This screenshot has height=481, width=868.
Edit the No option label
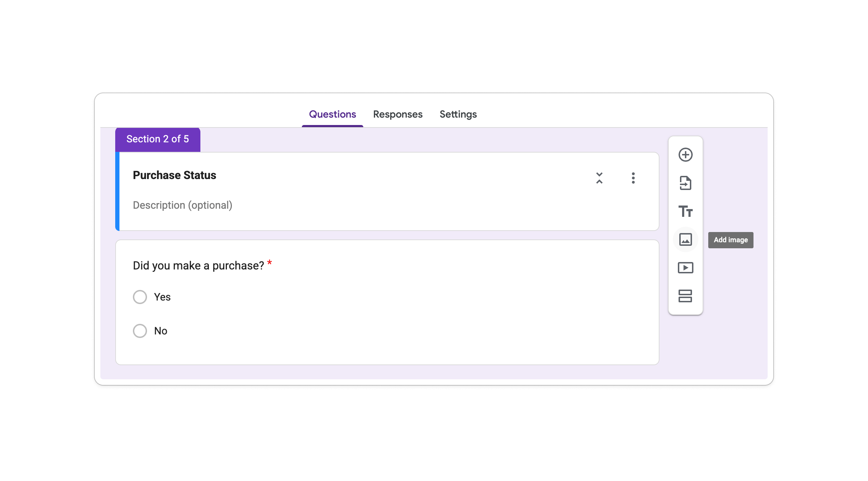160,331
